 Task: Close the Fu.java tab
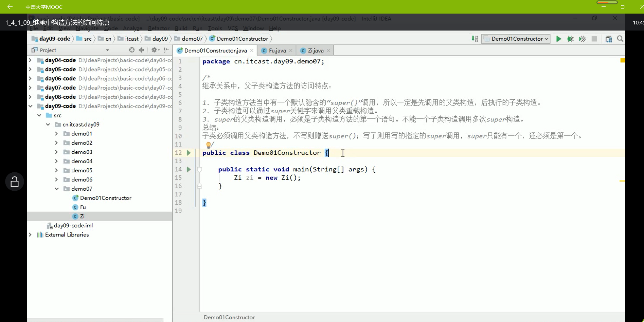coord(291,51)
